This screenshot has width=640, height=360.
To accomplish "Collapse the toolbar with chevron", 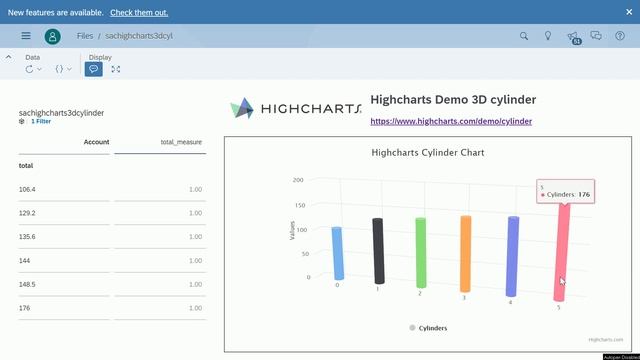I will pos(9,57).
